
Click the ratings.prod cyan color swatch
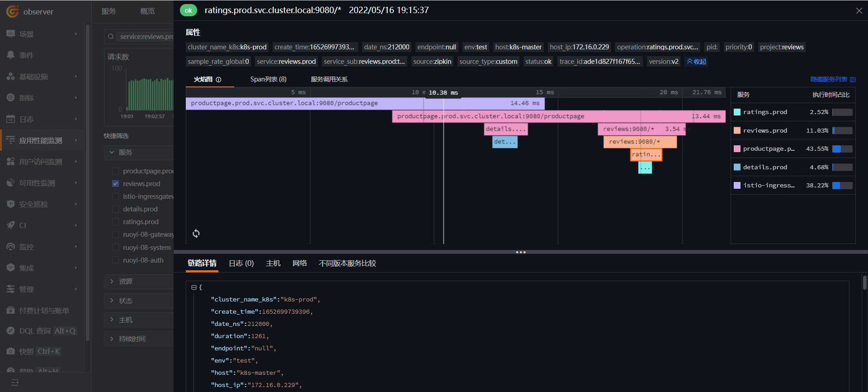click(x=737, y=112)
